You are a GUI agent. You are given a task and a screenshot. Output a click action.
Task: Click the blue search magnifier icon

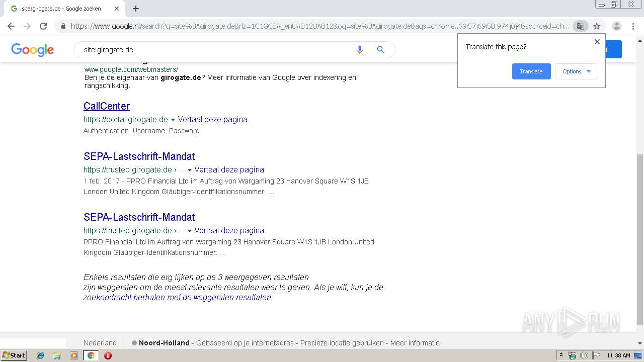[380, 50]
